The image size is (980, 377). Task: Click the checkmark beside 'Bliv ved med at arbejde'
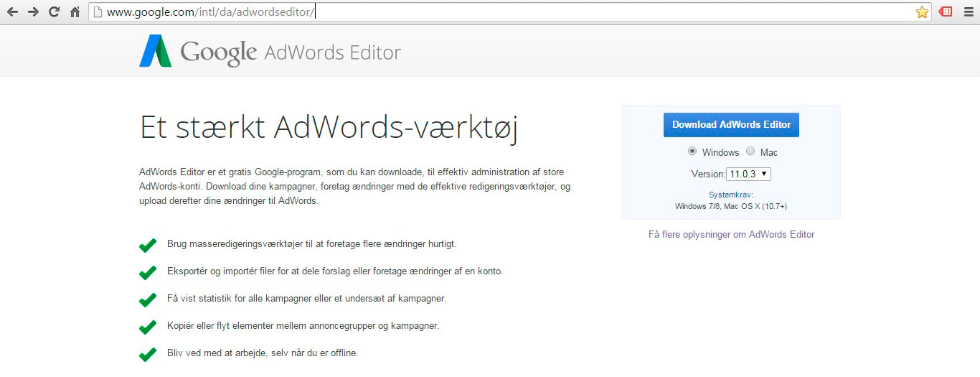coord(148,354)
